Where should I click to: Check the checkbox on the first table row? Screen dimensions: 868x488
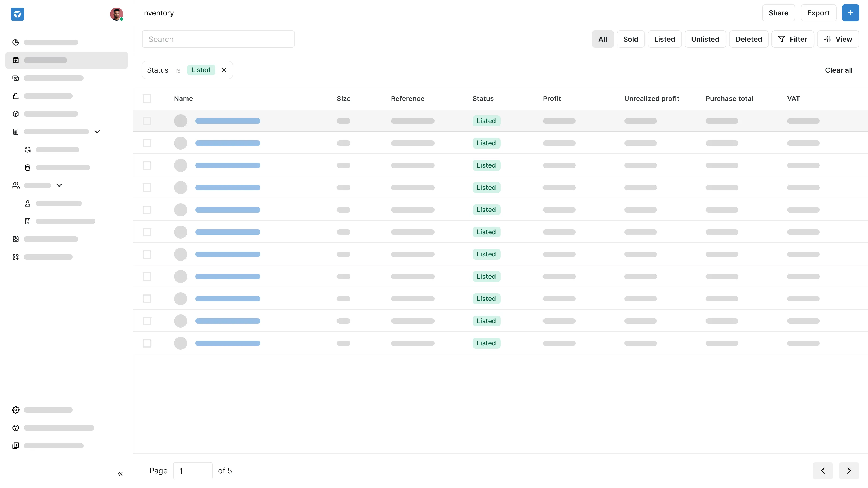[x=147, y=121]
